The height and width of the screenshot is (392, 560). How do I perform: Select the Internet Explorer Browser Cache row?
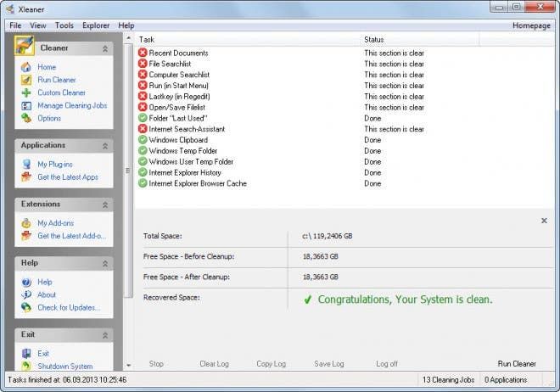point(344,183)
